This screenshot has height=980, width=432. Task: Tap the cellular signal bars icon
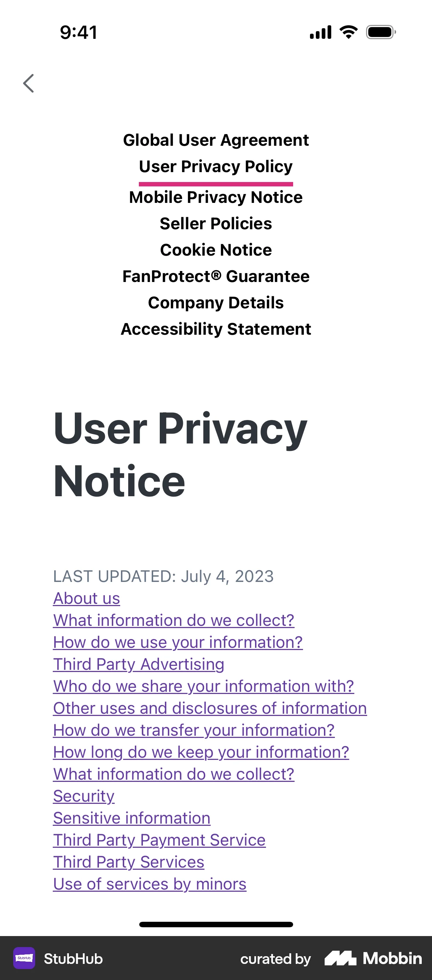pyautogui.click(x=321, y=32)
